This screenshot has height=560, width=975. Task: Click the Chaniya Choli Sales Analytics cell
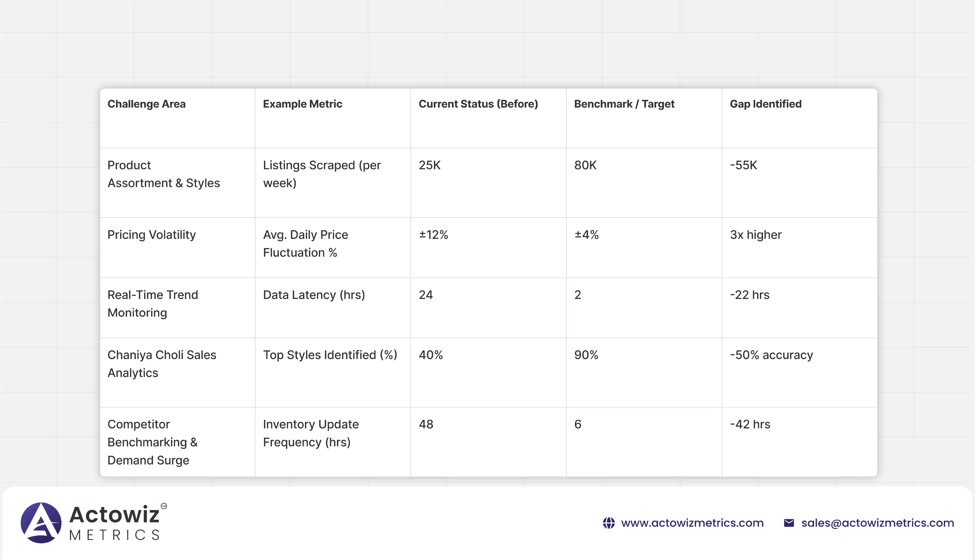(x=162, y=363)
